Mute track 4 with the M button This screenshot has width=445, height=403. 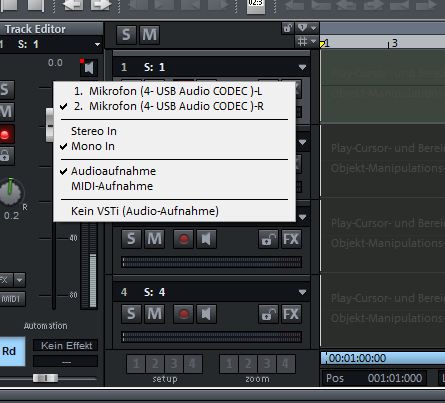pyautogui.click(x=154, y=314)
